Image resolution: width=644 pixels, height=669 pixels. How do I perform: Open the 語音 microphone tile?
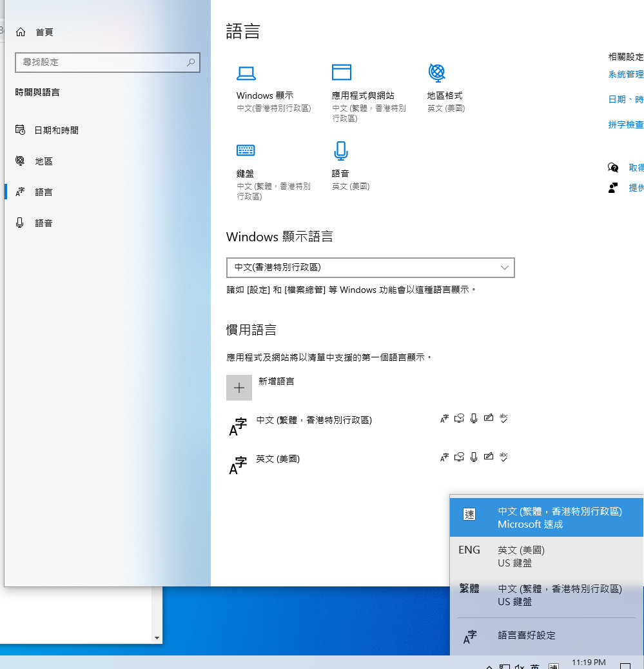[x=351, y=166]
